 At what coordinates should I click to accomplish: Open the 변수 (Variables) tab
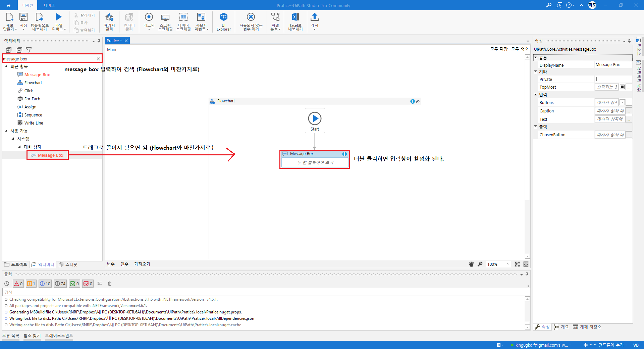[x=111, y=264]
